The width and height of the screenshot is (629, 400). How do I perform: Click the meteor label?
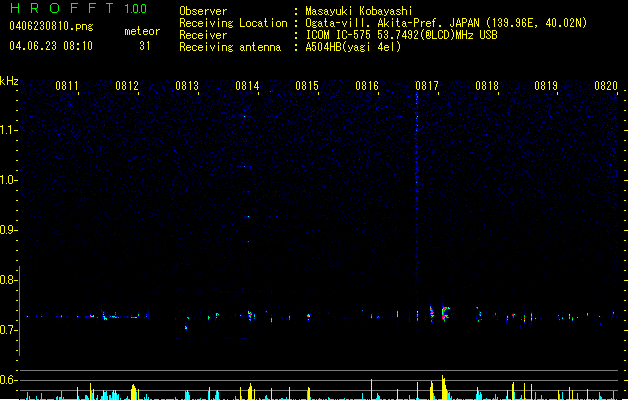pos(142,31)
